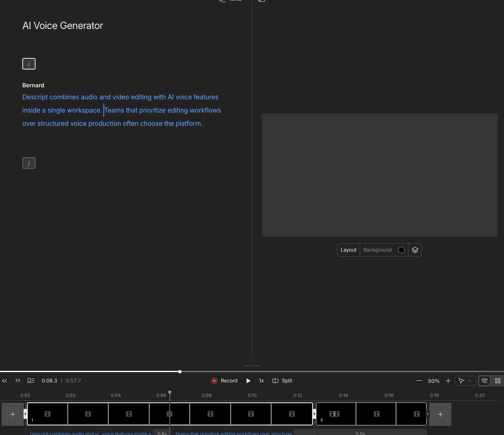504x435 pixels.
Task: Open the selection tool dropdown arrow
Action: pyautogui.click(x=470, y=381)
